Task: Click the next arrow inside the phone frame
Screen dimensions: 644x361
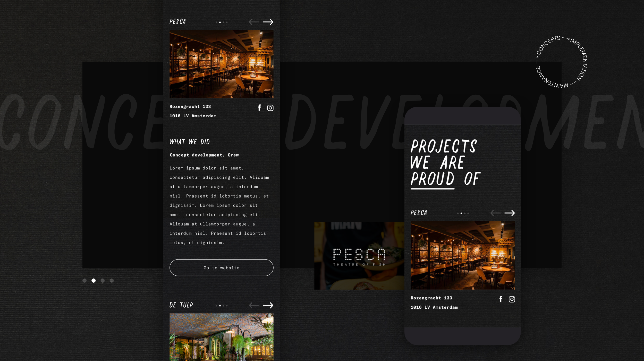Action: click(x=510, y=213)
